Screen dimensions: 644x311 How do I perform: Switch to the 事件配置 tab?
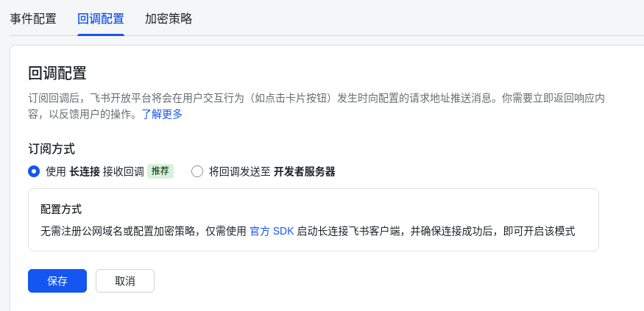[x=33, y=18]
